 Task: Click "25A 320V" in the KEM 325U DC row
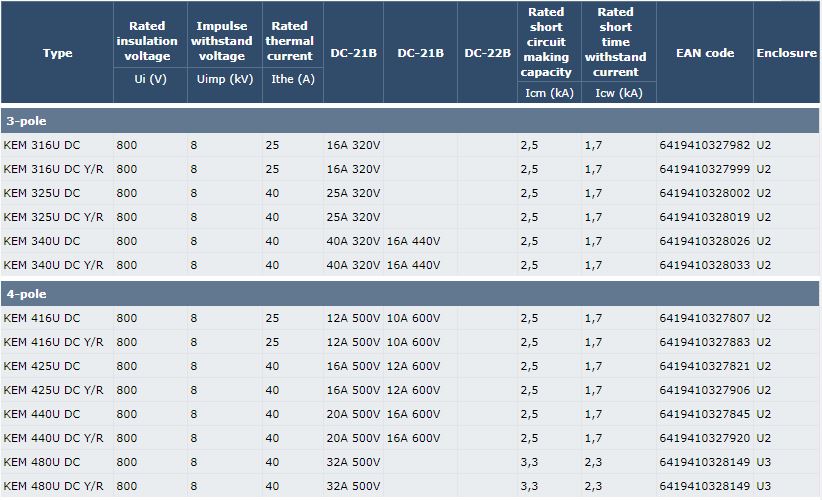click(353, 193)
